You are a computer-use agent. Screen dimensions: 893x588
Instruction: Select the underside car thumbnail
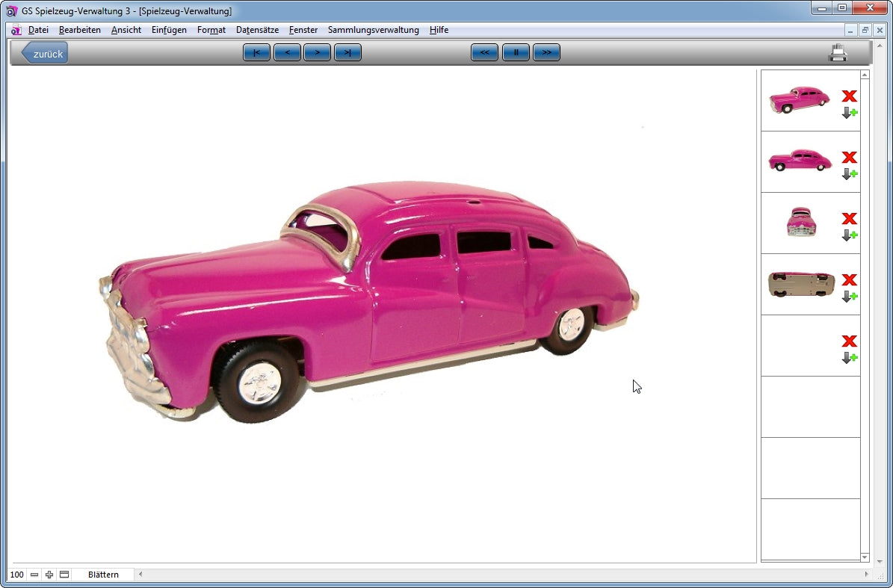[801, 284]
